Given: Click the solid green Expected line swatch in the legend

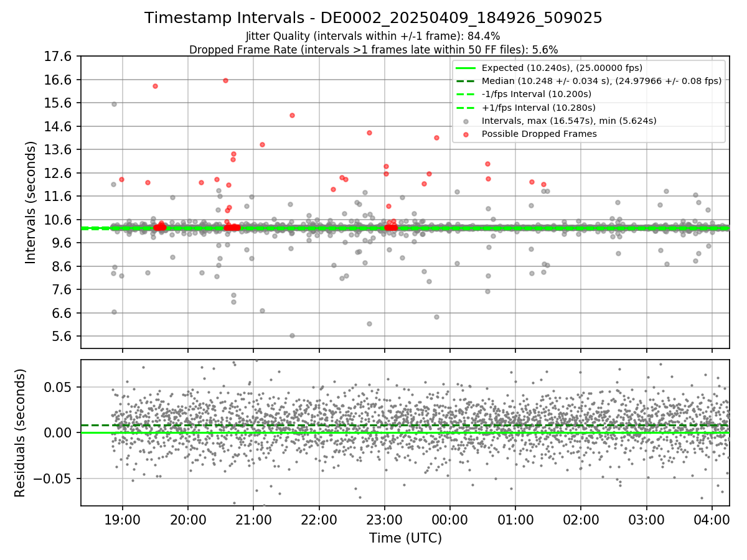Looking at the screenshot, I should (466, 68).
